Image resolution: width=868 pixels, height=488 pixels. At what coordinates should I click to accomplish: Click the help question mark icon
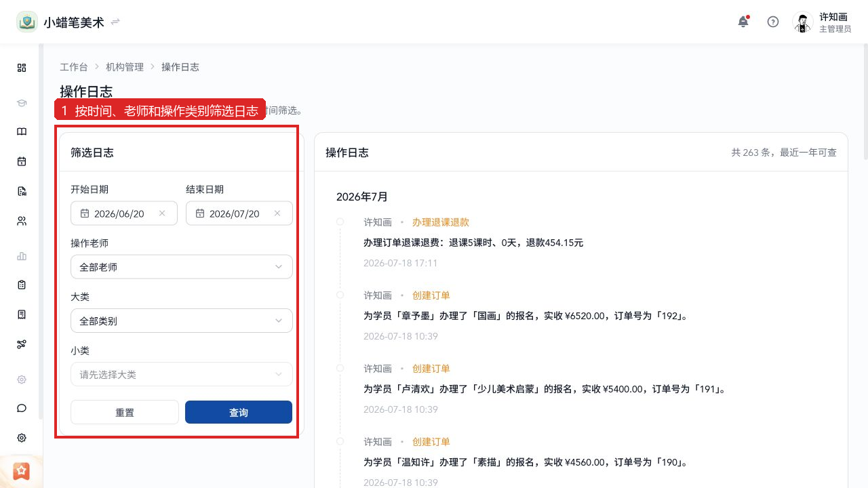tap(773, 22)
